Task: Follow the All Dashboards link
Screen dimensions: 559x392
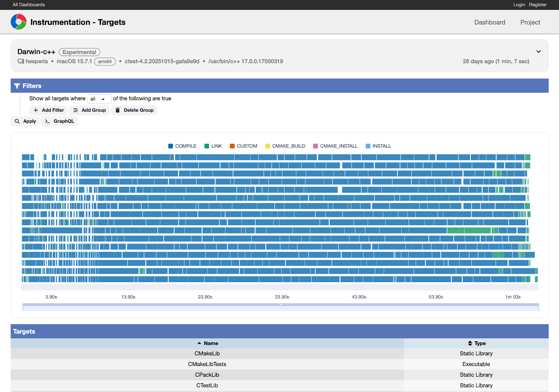Action: click(29, 5)
